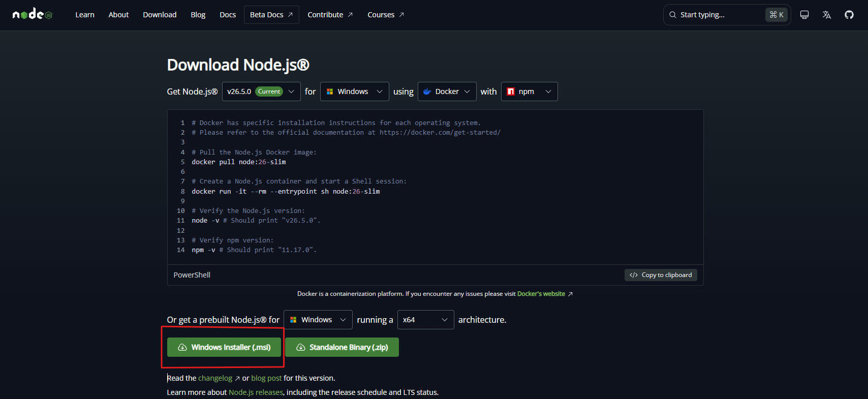Open the prebuilt Windows OS dropdown
868x399 pixels.
318,320
